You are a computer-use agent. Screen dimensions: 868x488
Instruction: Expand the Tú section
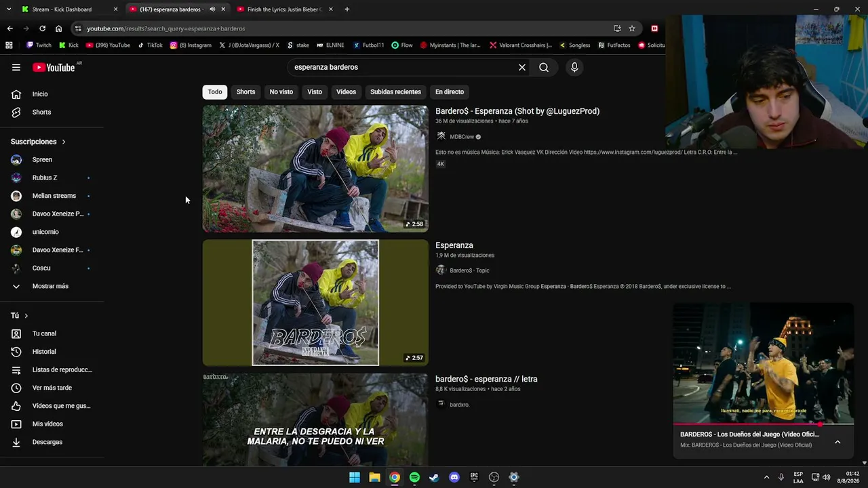20,316
